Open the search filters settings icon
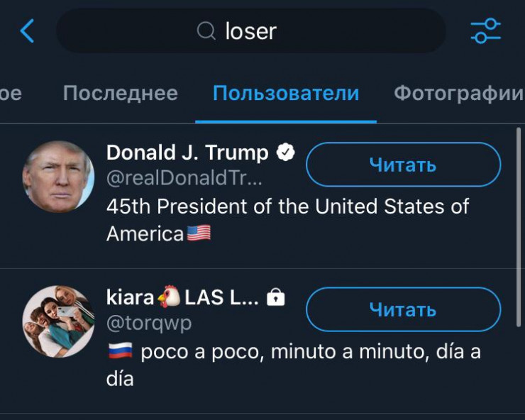Viewport: 525px width, 420px height. 486,31
